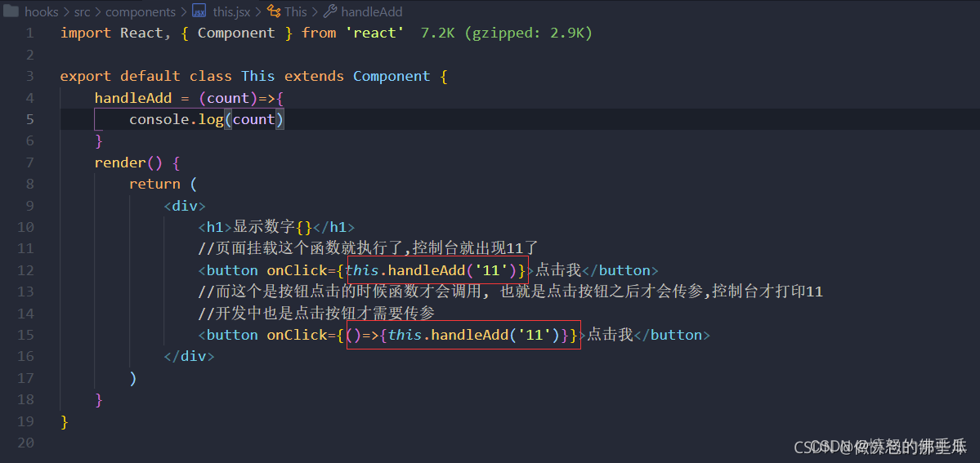Select line number 3 in the gutter

30,76
